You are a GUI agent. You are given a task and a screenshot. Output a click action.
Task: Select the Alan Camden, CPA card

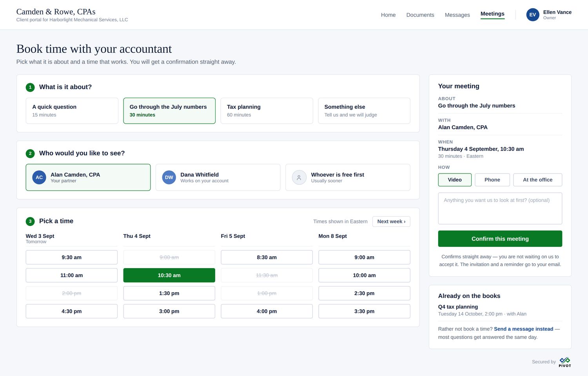[x=88, y=177]
